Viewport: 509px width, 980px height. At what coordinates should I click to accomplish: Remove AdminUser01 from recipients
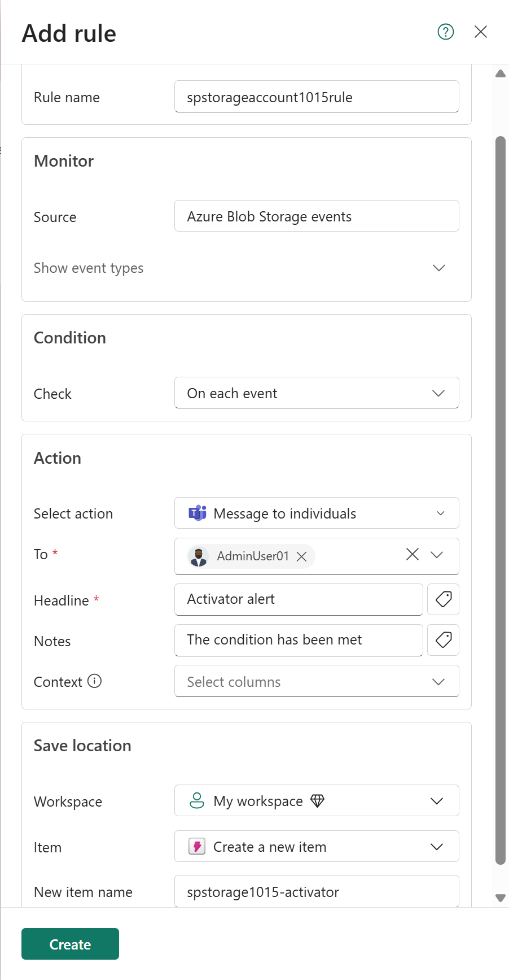pyautogui.click(x=302, y=556)
